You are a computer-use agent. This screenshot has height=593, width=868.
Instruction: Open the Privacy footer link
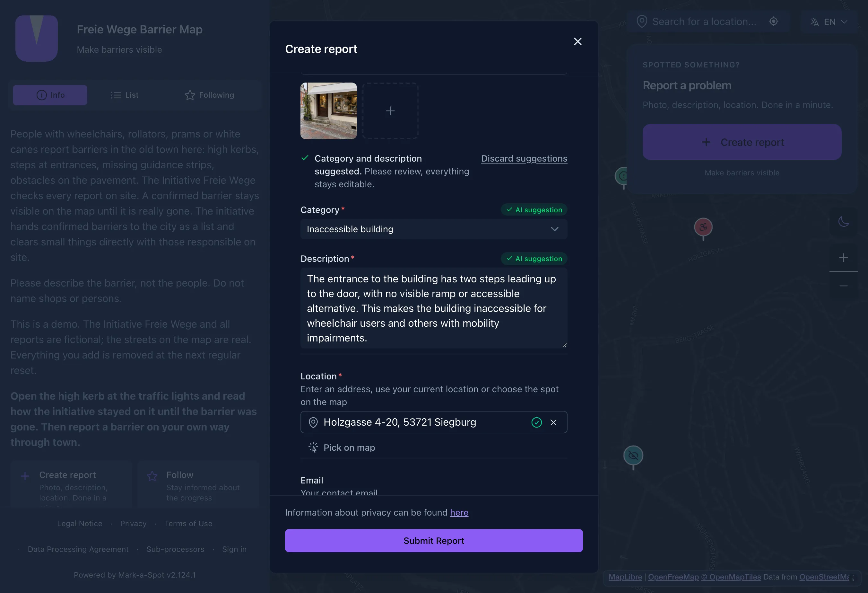coord(133,524)
